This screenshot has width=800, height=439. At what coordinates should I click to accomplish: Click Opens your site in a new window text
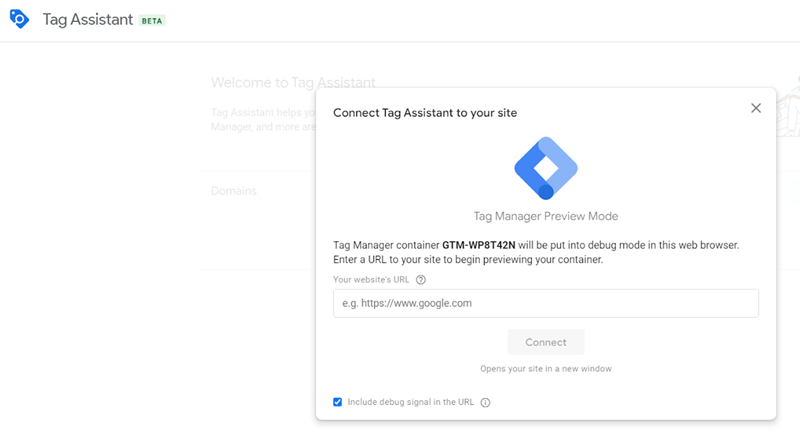click(x=545, y=369)
